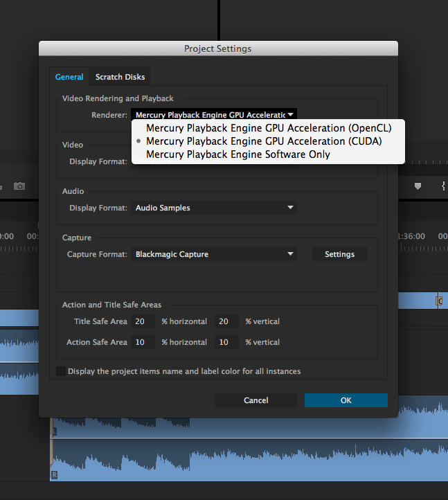Enable display project items name checkbox
Screen dimensions: 448x500
[61, 371]
